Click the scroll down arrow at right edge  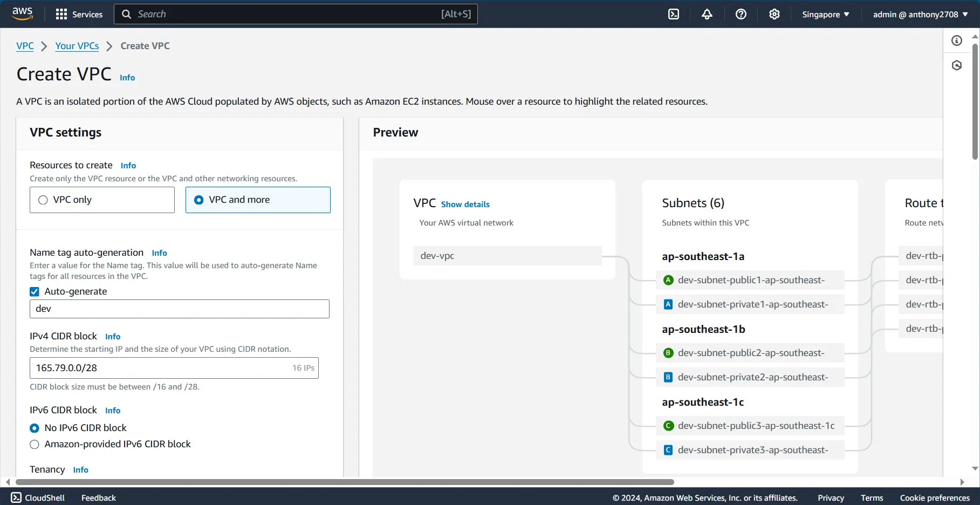pyautogui.click(x=975, y=469)
